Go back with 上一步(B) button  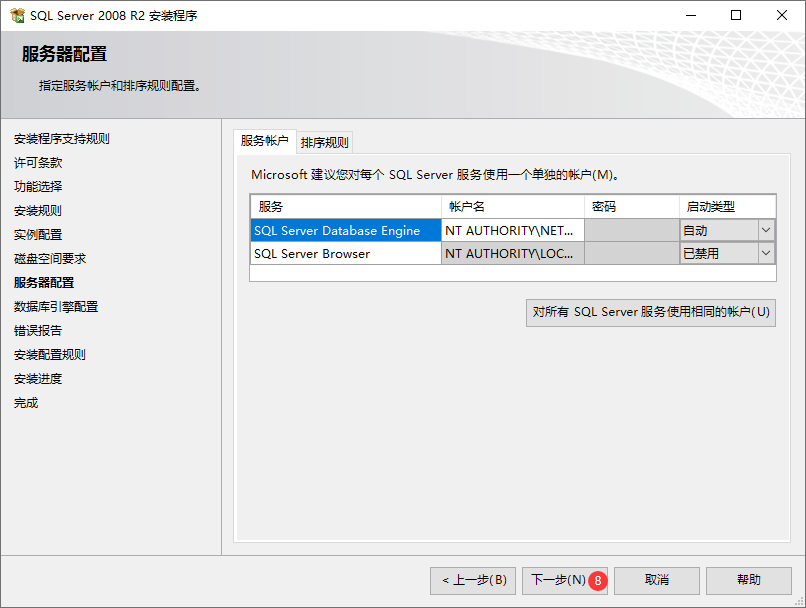click(x=473, y=581)
